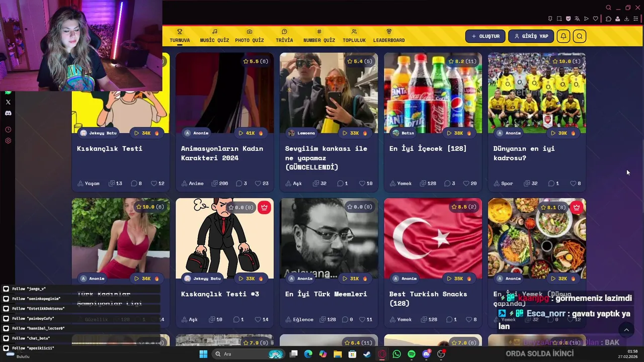Open author Batın on En İyi İçecek card
The height and width of the screenshot is (362, 644).
coord(404,133)
